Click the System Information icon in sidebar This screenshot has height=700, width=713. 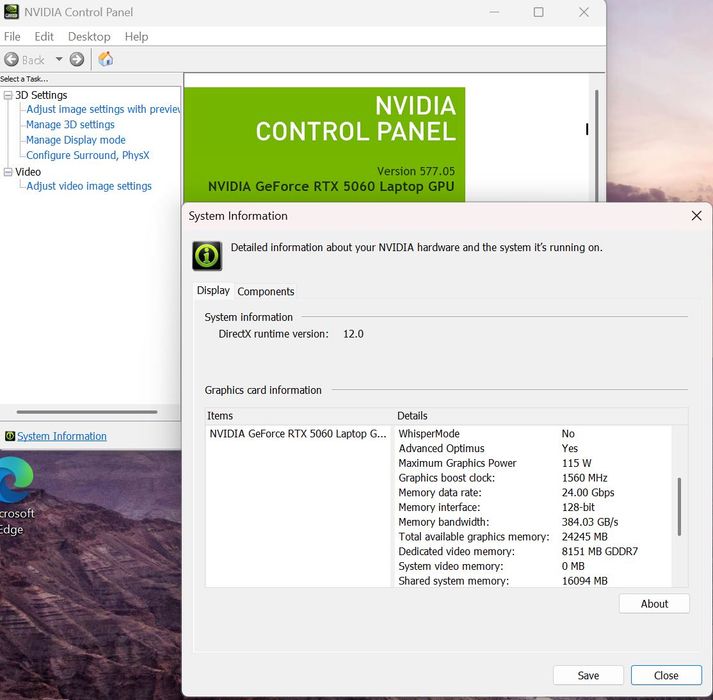pyautogui.click(x=10, y=436)
